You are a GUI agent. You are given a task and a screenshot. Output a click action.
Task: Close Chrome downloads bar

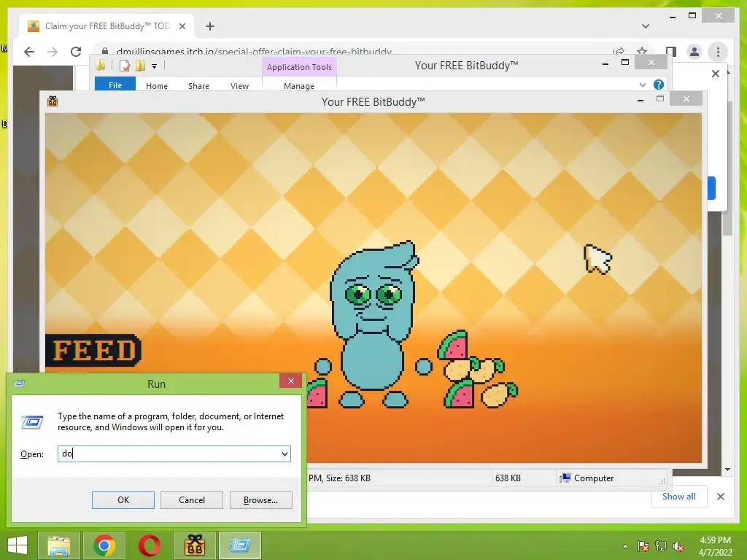(x=721, y=497)
